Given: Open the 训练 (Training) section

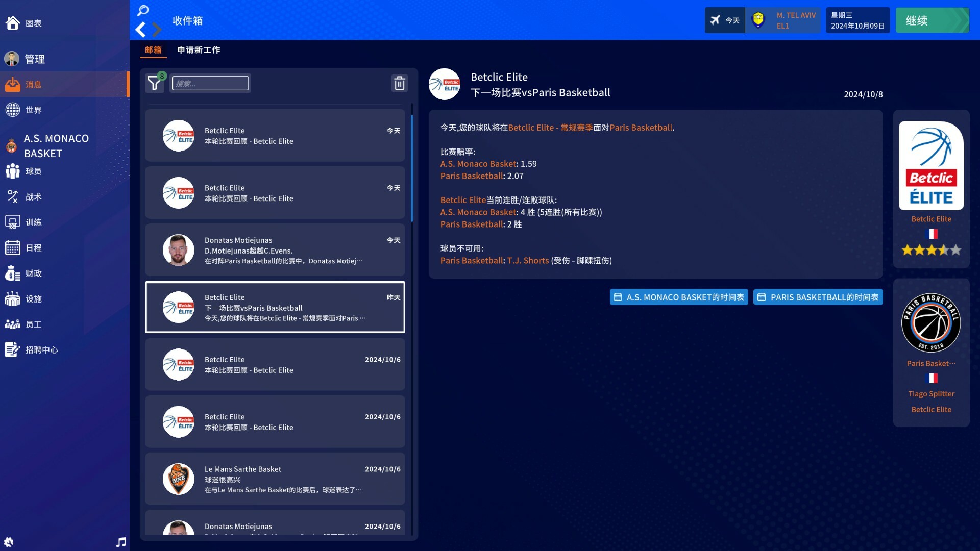Looking at the screenshot, I should (x=34, y=222).
